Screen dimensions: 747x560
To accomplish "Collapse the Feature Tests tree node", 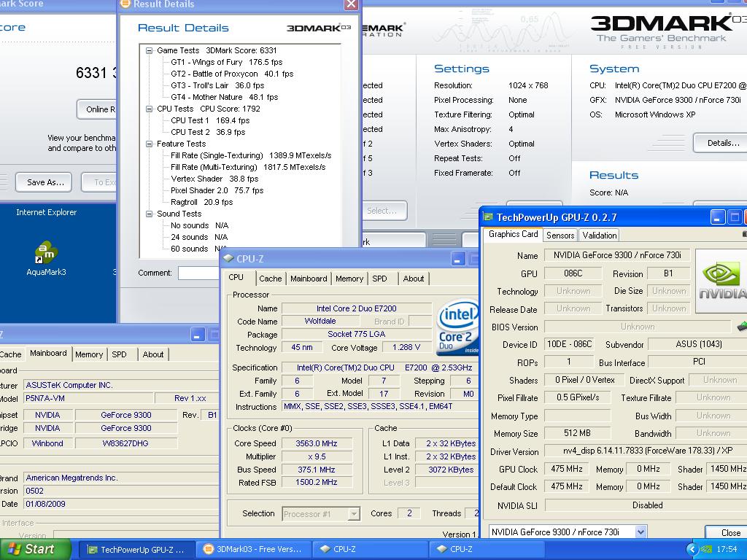I will (149, 144).
